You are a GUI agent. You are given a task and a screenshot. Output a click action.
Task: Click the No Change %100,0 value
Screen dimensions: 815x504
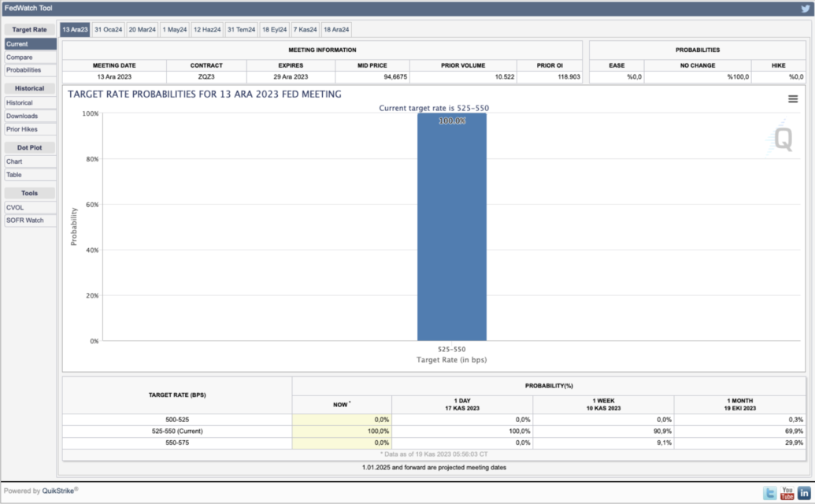[x=738, y=77]
